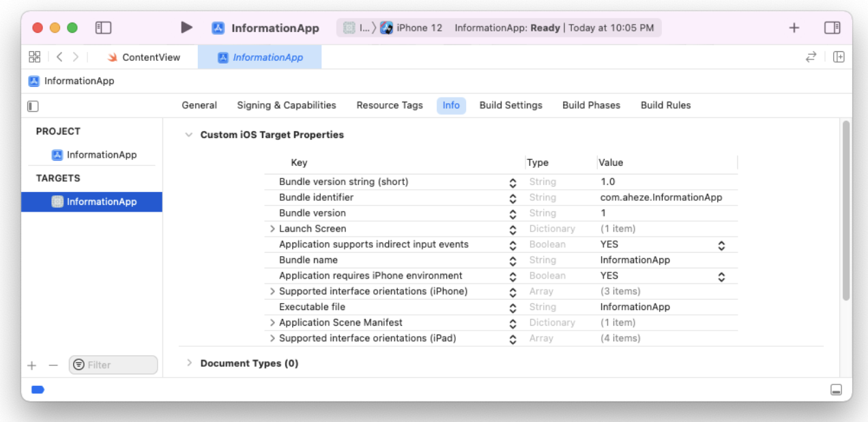Image resolution: width=868 pixels, height=422 pixels.
Task: Run the app with the play button
Action: (186, 27)
